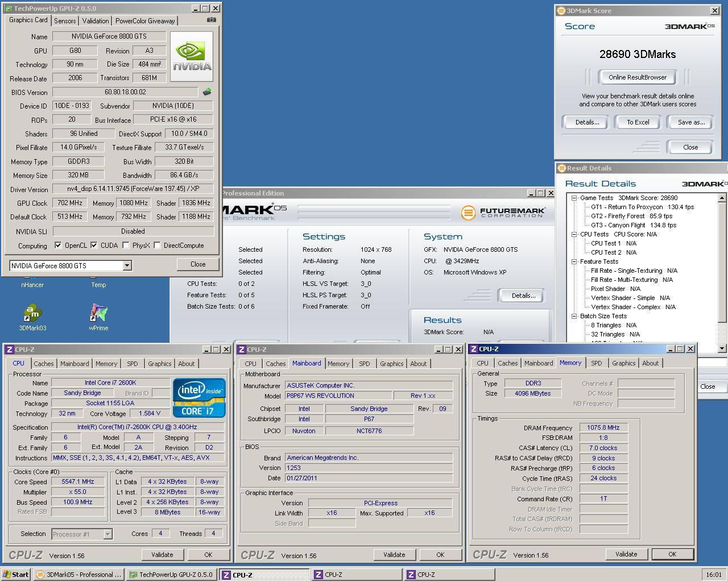Click the Driver Version field in GPU-Z
The width and height of the screenshot is (728, 582).
coord(133,189)
